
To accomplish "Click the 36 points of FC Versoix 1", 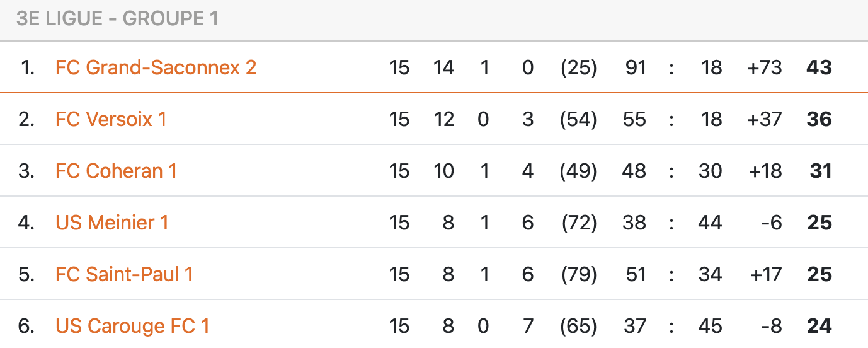I will tap(819, 119).
